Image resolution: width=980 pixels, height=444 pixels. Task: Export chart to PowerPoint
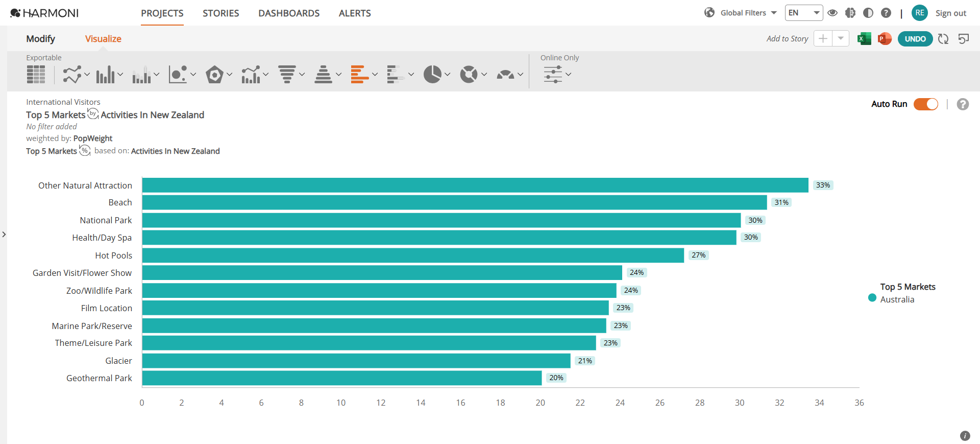coord(885,39)
